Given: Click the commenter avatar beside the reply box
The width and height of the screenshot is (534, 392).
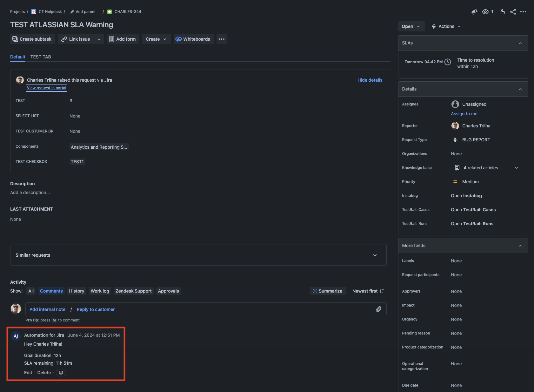Looking at the screenshot, I should tap(16, 308).
